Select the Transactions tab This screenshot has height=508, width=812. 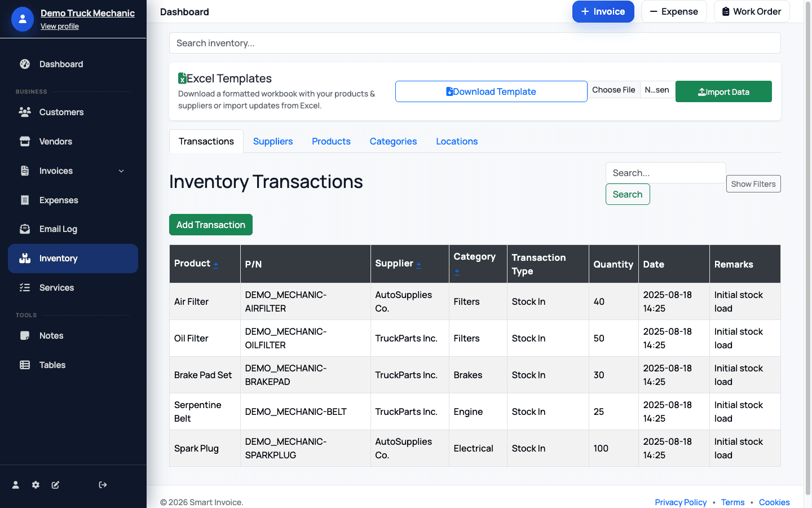click(x=206, y=142)
